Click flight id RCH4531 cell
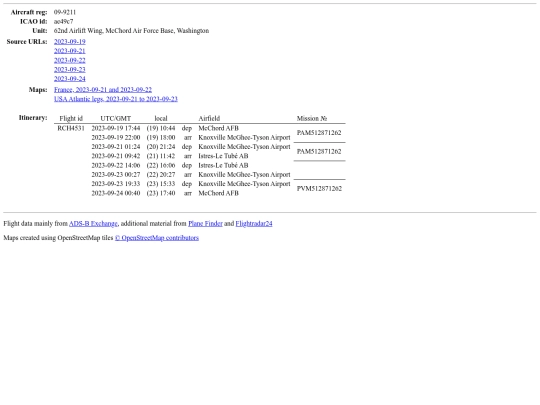The height and width of the screenshot is (405, 540). pos(71,128)
